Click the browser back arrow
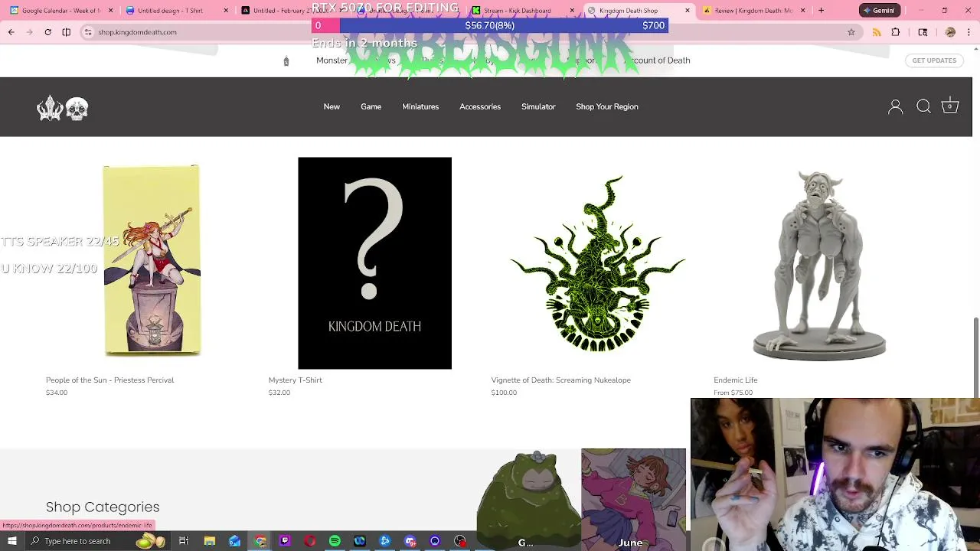The width and height of the screenshot is (980, 551). [x=11, y=32]
